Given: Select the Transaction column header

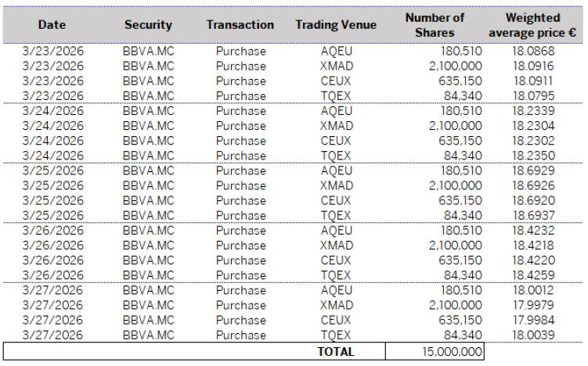Looking at the screenshot, I should pyautogui.click(x=240, y=25).
